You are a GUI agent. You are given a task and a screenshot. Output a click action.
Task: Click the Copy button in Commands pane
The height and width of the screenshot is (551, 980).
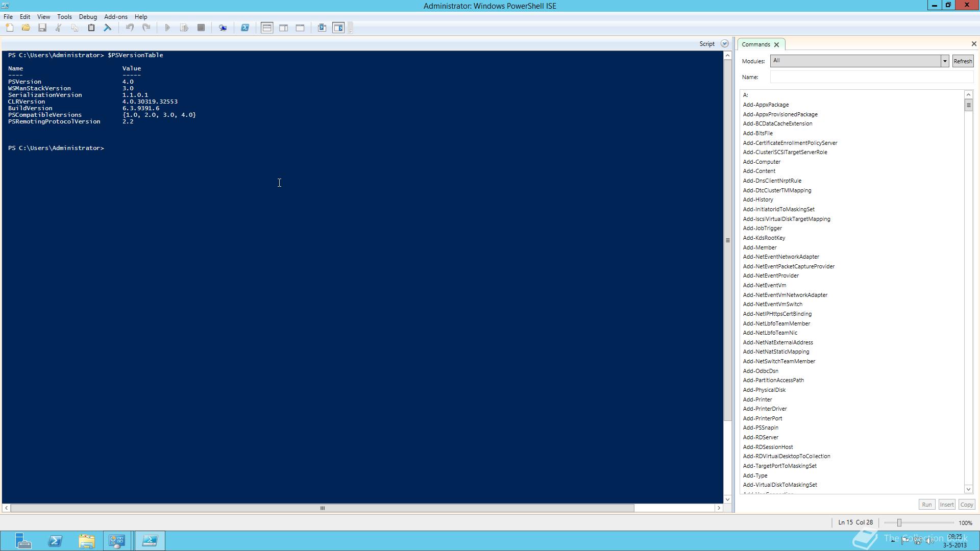tap(966, 505)
